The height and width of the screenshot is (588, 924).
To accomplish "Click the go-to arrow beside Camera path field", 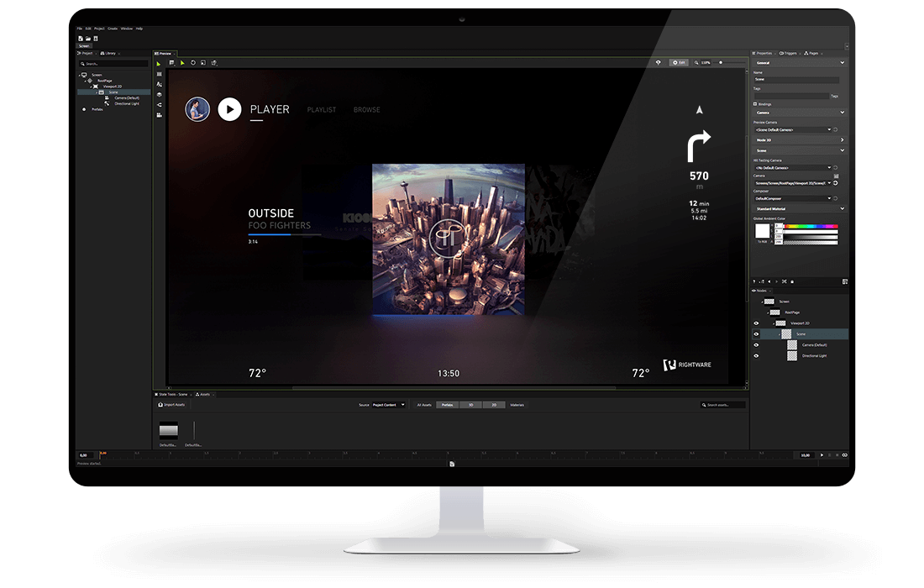I will 836,183.
